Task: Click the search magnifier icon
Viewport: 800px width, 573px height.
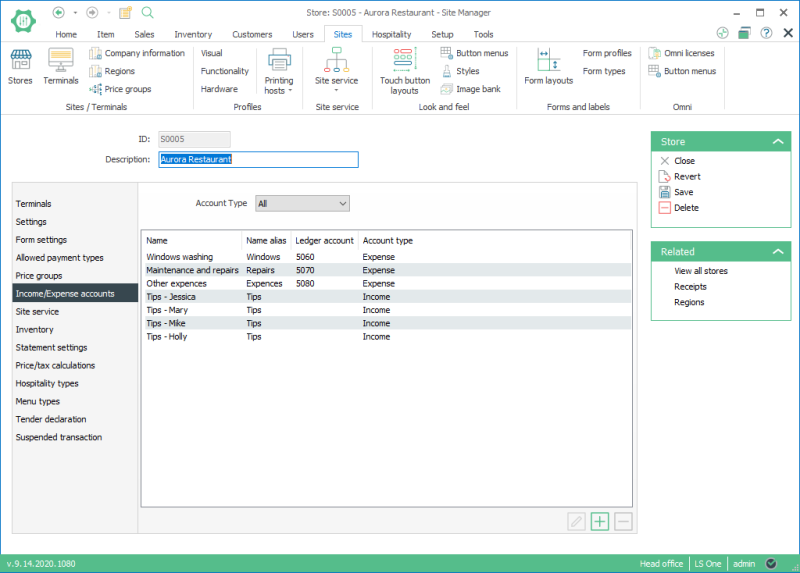Action: [147, 12]
